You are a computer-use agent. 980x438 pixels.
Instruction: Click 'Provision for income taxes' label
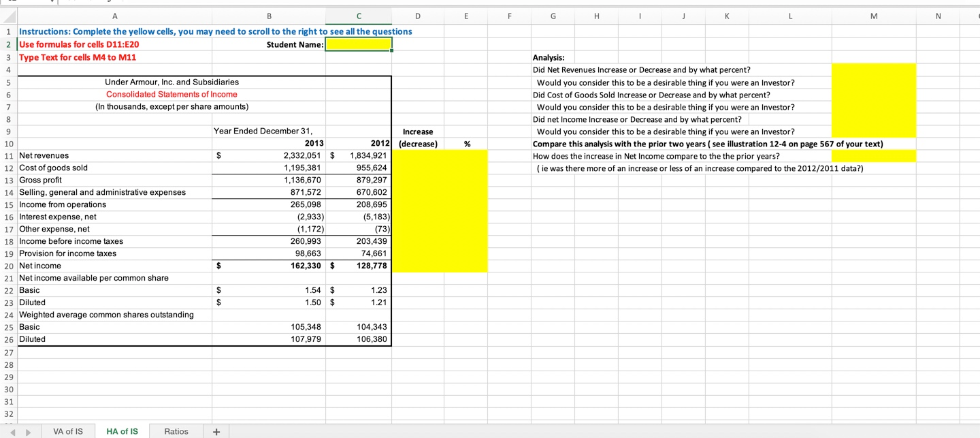tap(67, 253)
